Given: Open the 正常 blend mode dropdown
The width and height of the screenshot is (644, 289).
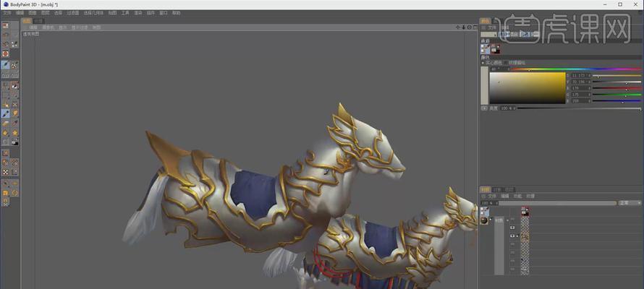Looking at the screenshot, I should point(630,203).
